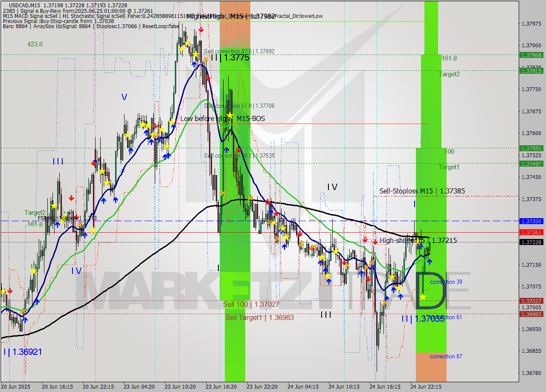
Task: Select the red arrow above Sell correction 87.5
Action: (201, 29)
